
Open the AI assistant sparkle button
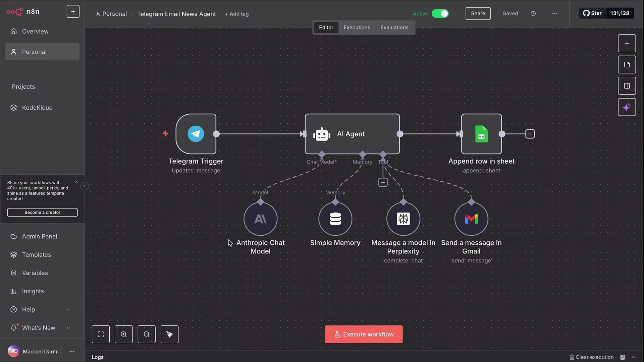pos(627,107)
